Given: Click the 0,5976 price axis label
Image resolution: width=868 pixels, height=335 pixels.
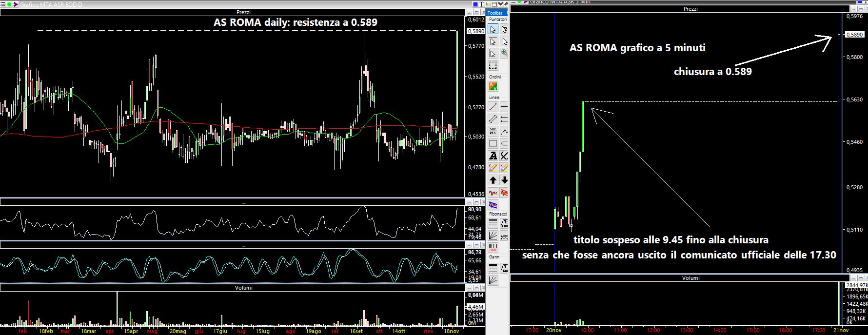Looking at the screenshot, I should [x=855, y=17].
